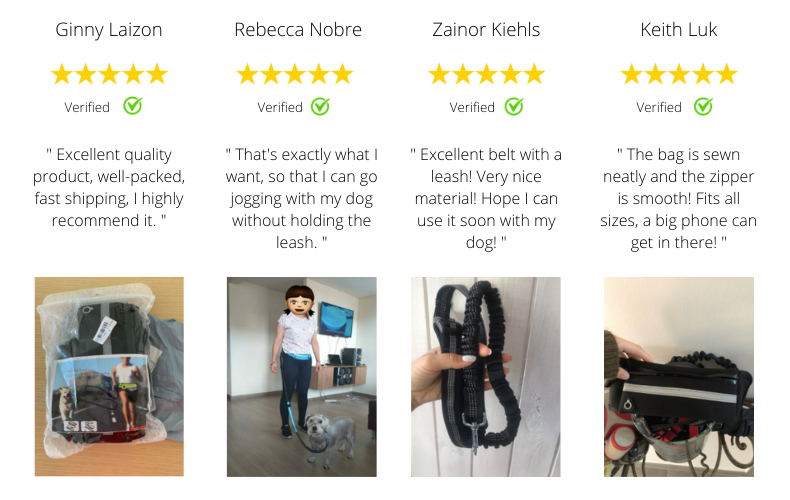Click Zainor Kiehls' green verified checkmark
Image resolution: width=790 pixels, height=500 pixels.
pos(513,106)
